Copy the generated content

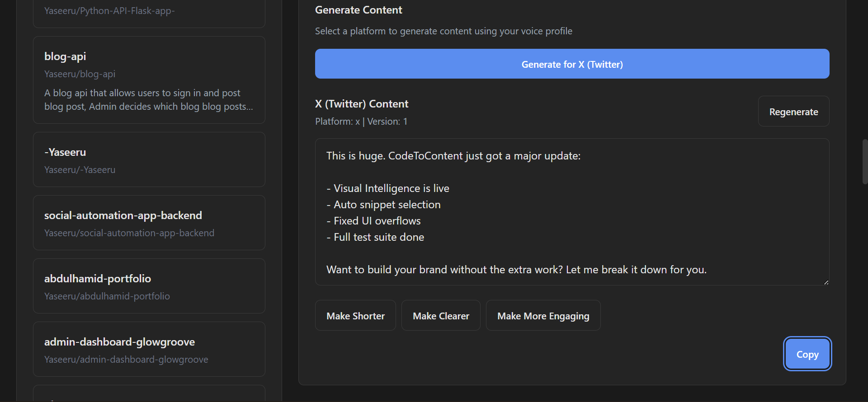pos(807,355)
